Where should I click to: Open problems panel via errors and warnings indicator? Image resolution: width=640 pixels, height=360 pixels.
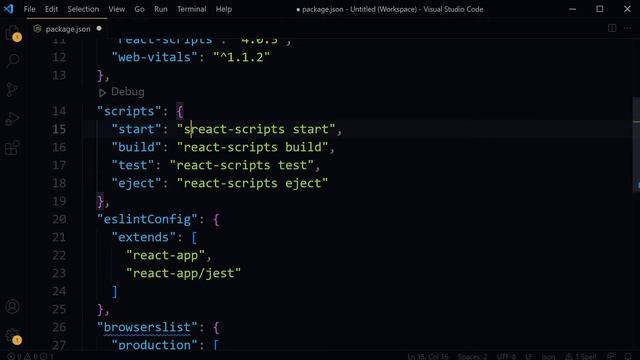click(31, 356)
